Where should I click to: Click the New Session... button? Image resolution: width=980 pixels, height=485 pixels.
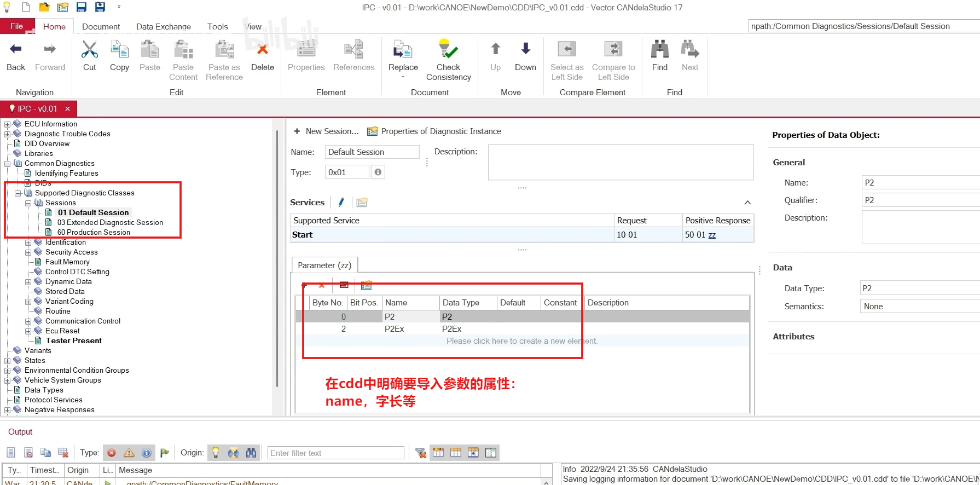click(326, 131)
